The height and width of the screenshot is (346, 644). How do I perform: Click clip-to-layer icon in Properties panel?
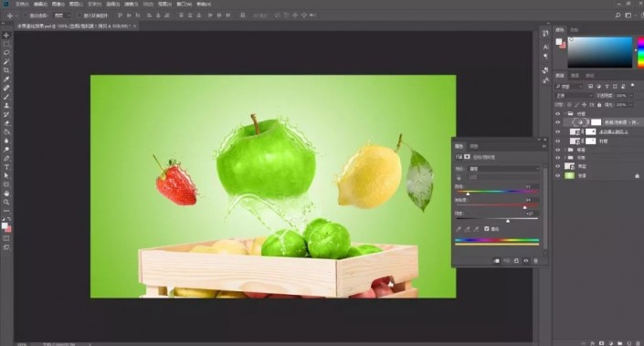click(497, 260)
